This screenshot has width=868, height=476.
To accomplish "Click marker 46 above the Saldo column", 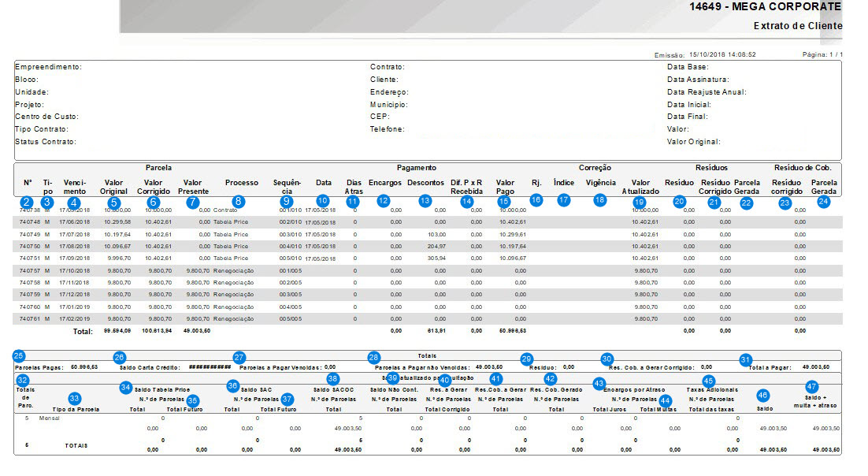I will tap(762, 395).
